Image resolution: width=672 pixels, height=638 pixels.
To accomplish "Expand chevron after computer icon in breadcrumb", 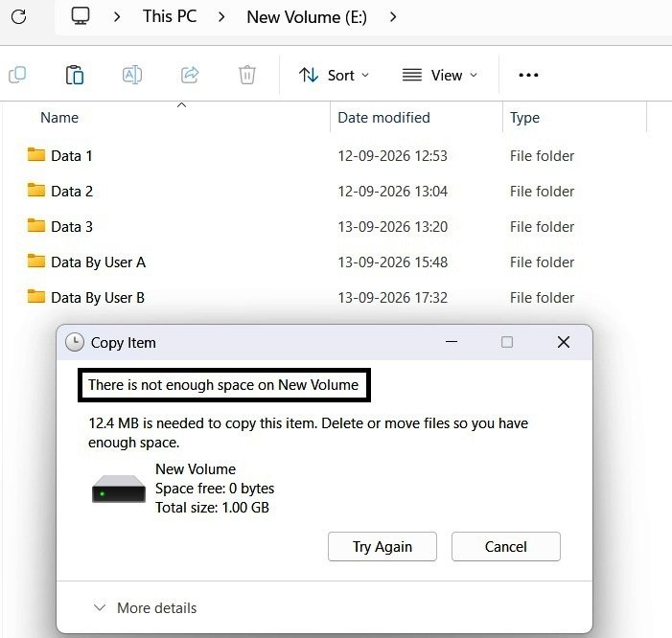I will (x=117, y=17).
